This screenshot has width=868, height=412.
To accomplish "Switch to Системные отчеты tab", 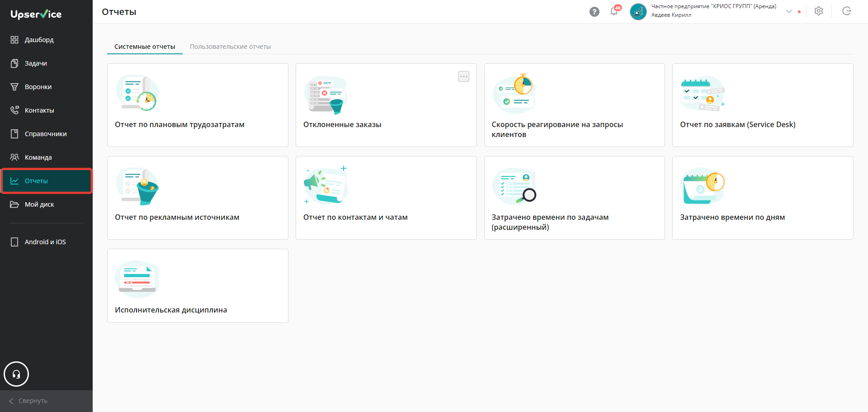I will pyautogui.click(x=145, y=47).
